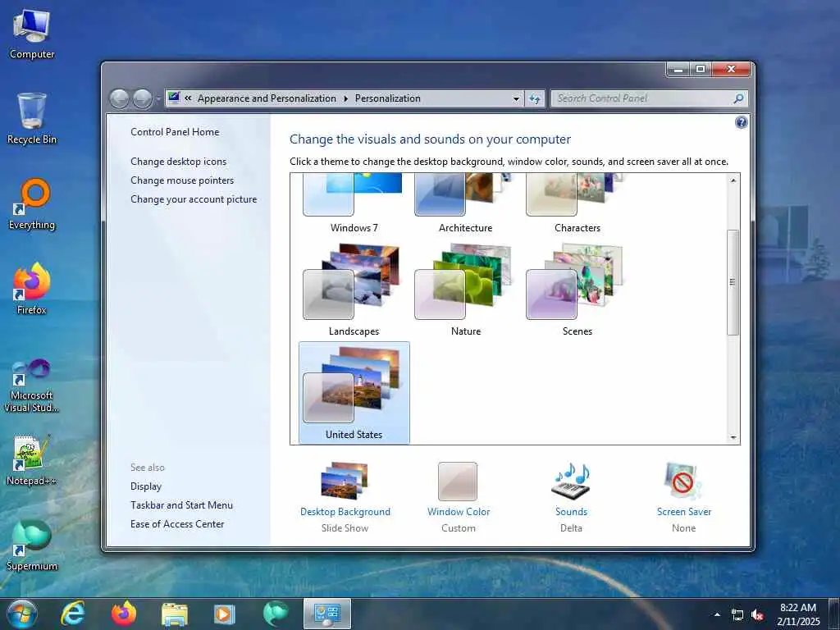Open Taskbar and Start Menu link

point(181,505)
